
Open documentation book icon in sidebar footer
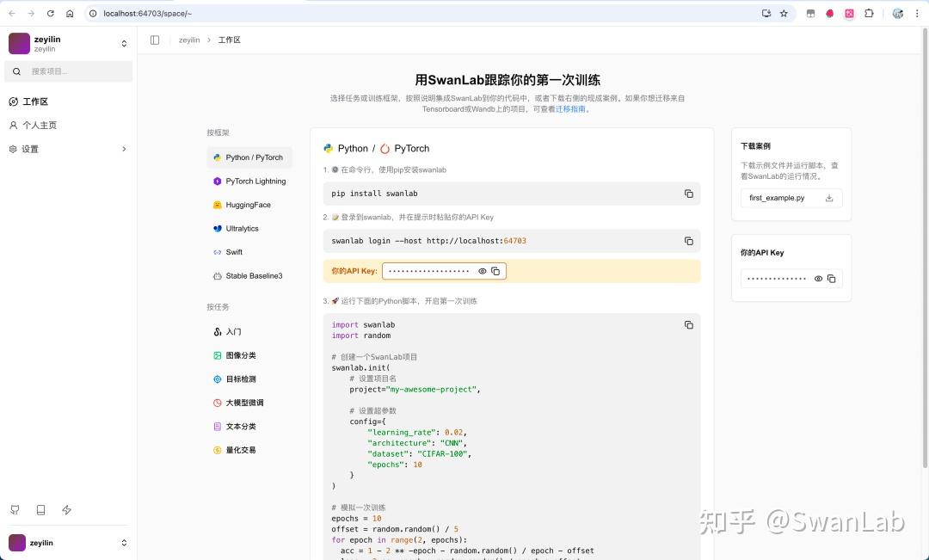[x=41, y=509]
